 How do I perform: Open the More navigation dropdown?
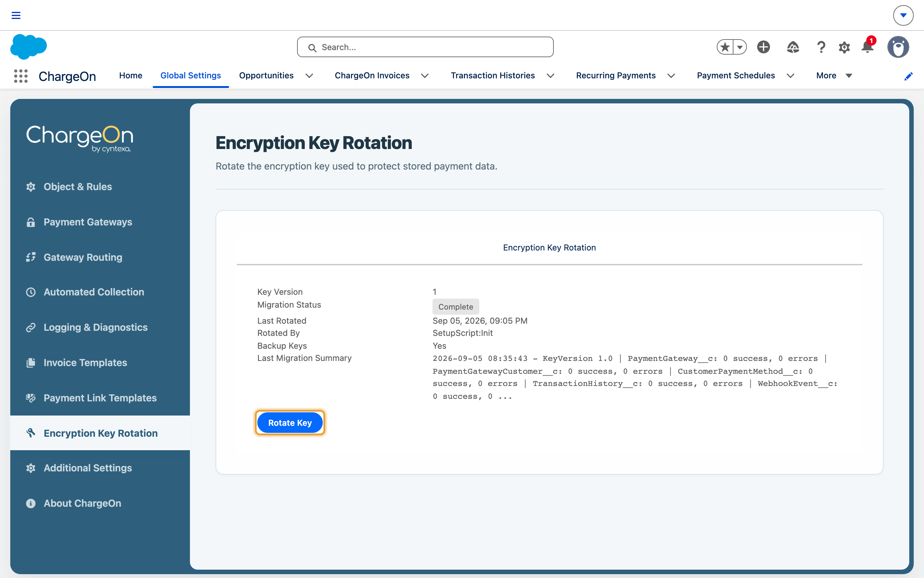pyautogui.click(x=834, y=76)
